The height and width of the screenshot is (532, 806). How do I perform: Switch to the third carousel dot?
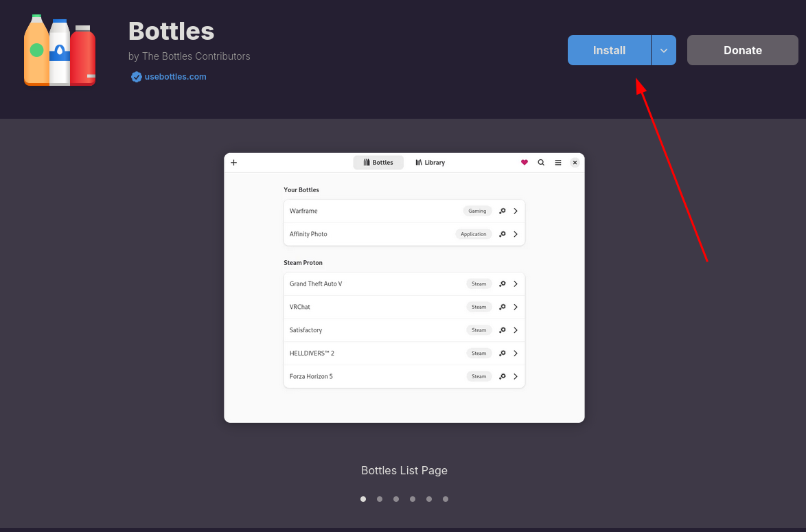(x=396, y=499)
